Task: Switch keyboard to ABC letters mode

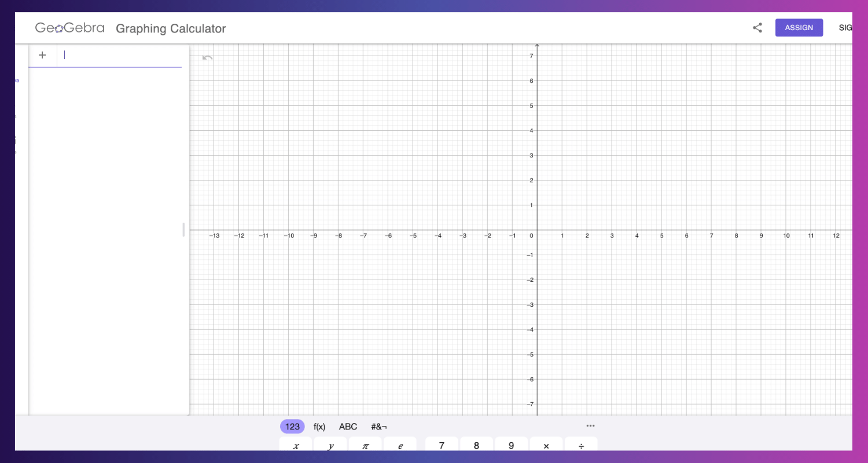Action: 348,427
